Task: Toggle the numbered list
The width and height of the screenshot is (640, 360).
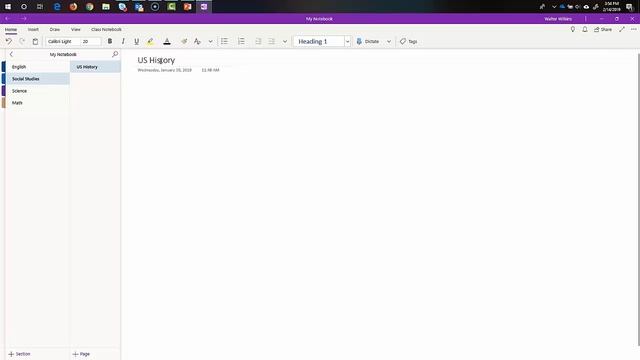Action: tap(241, 41)
